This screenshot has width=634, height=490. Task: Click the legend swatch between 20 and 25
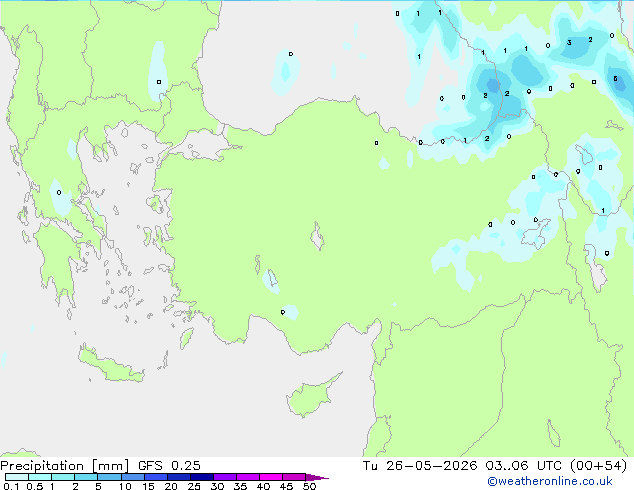pos(178,477)
